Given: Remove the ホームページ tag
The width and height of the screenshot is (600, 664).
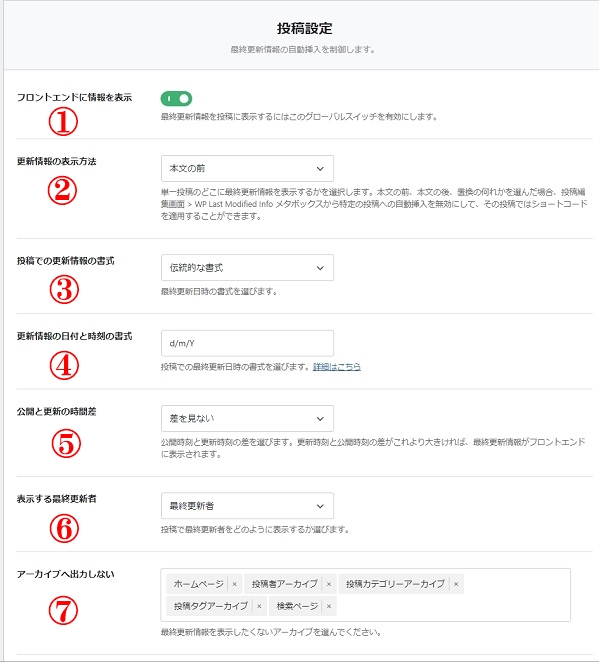Looking at the screenshot, I should click(x=235, y=584).
